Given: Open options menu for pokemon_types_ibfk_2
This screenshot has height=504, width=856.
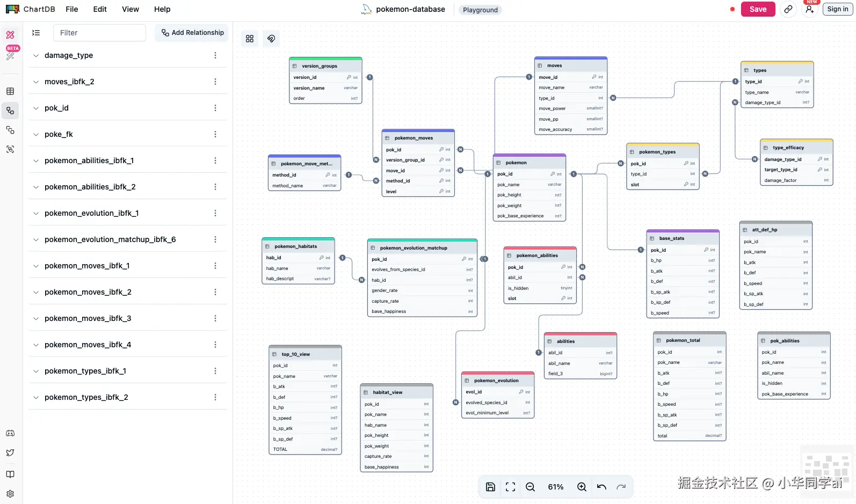Looking at the screenshot, I should point(215,397).
